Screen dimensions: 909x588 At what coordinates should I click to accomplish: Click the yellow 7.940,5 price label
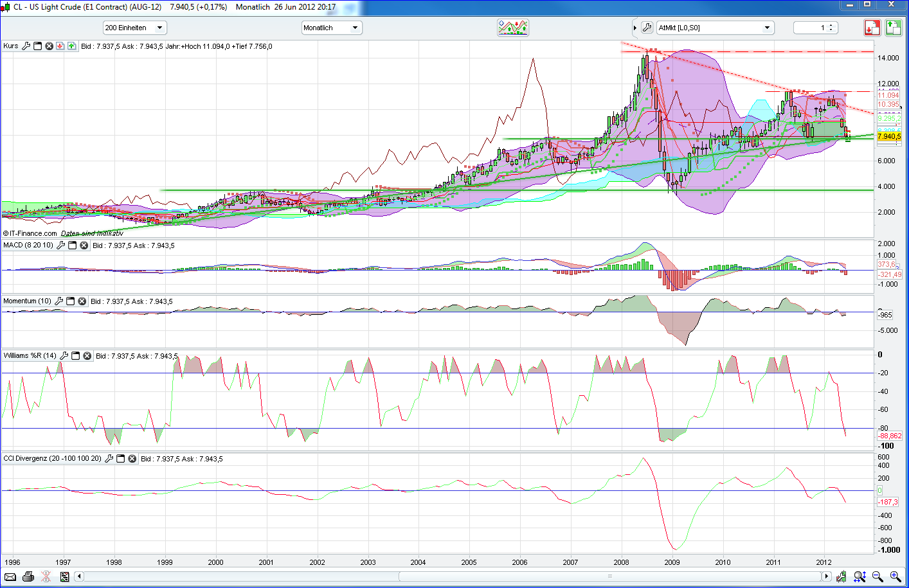889,136
